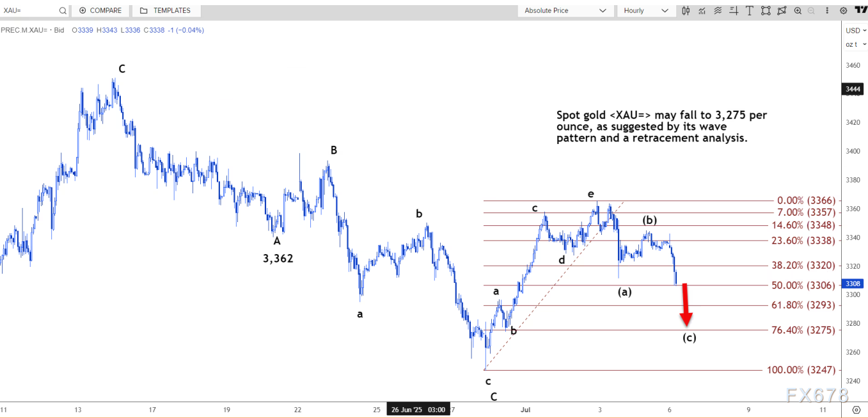
Task: Click the 26 Jun '25 03:00 time marker
Action: click(418, 410)
